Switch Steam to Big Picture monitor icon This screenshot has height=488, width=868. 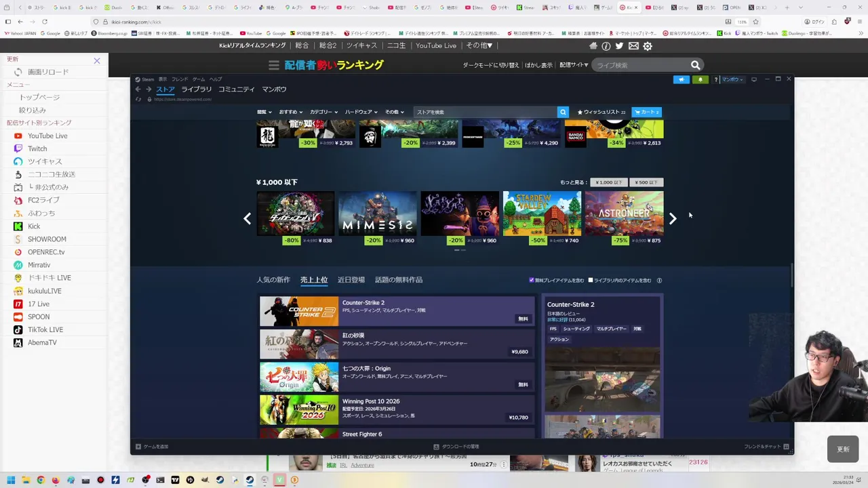[753, 79]
